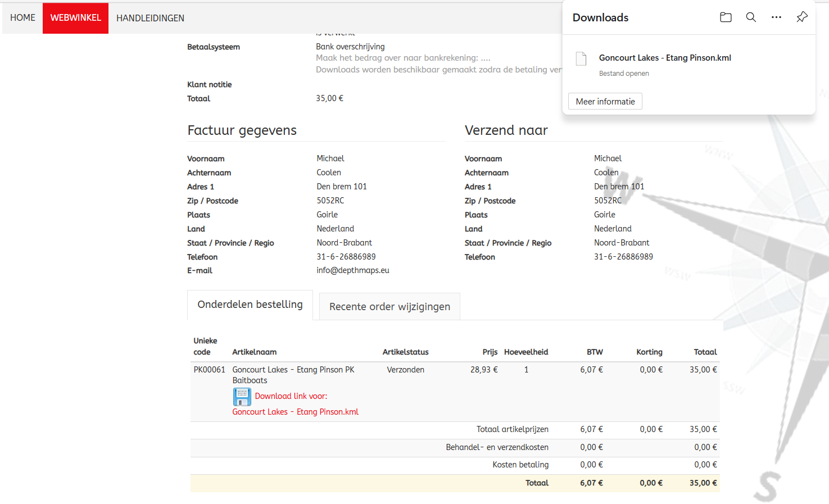Click the PK00061 unique code cell
The height and width of the screenshot is (504, 829).
pos(209,370)
